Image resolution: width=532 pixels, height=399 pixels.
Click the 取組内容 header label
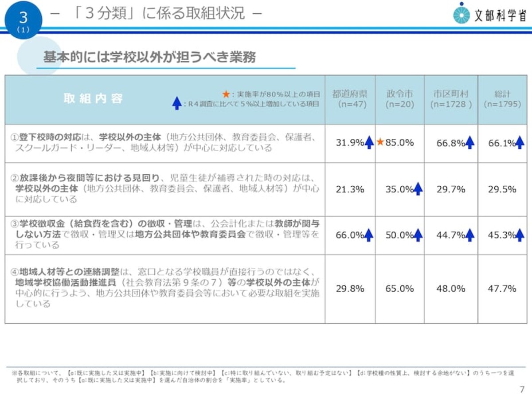tap(93, 98)
